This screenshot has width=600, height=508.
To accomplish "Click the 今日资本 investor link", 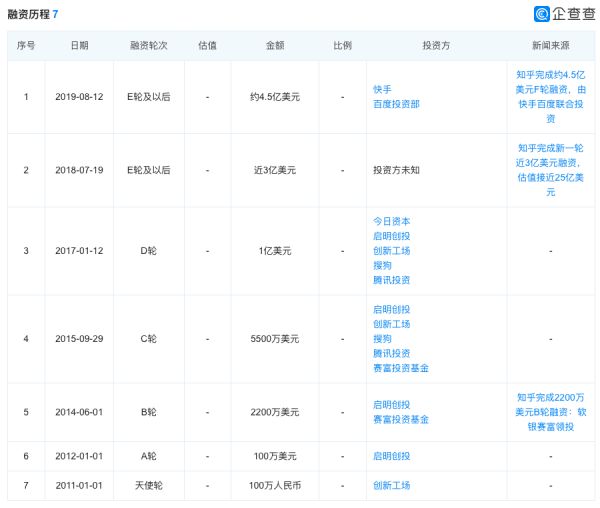I will pos(391,221).
